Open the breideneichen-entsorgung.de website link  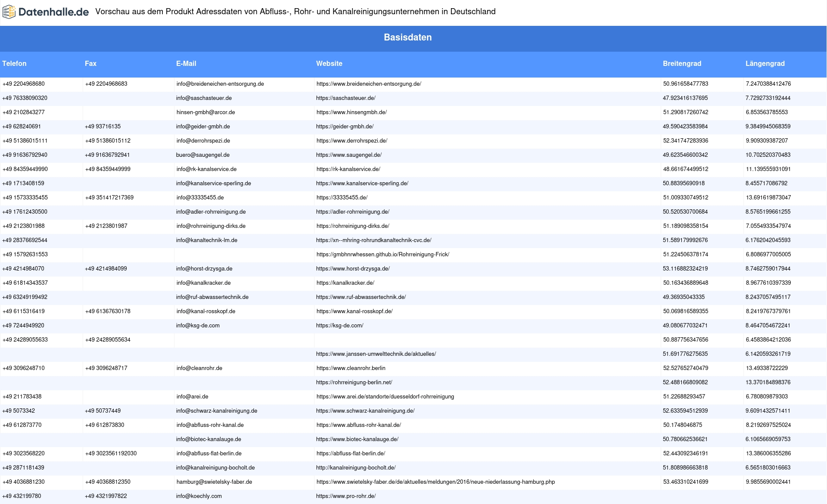click(369, 84)
